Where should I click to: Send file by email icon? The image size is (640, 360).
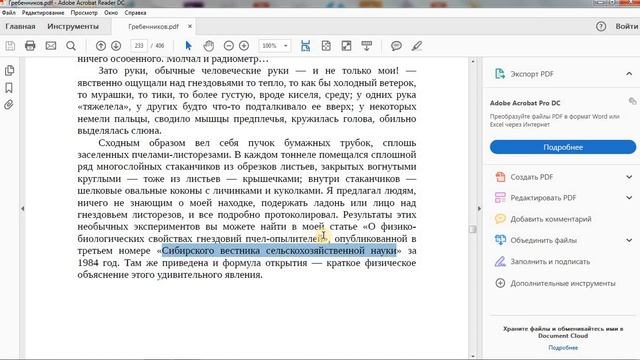point(51,46)
